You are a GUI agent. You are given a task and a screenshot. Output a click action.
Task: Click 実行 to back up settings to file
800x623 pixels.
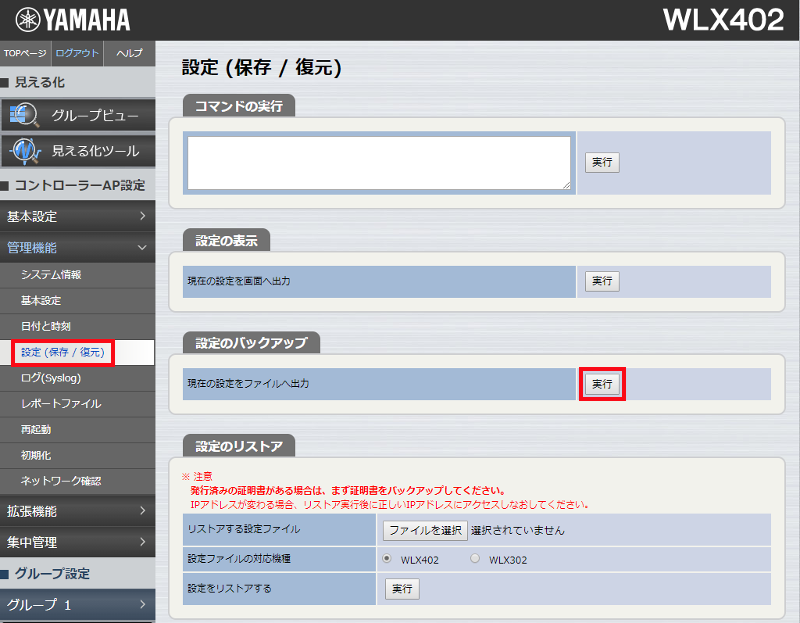pos(602,384)
